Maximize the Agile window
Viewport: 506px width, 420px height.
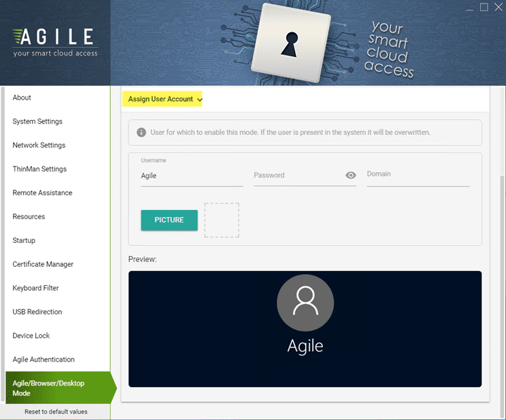click(484, 7)
